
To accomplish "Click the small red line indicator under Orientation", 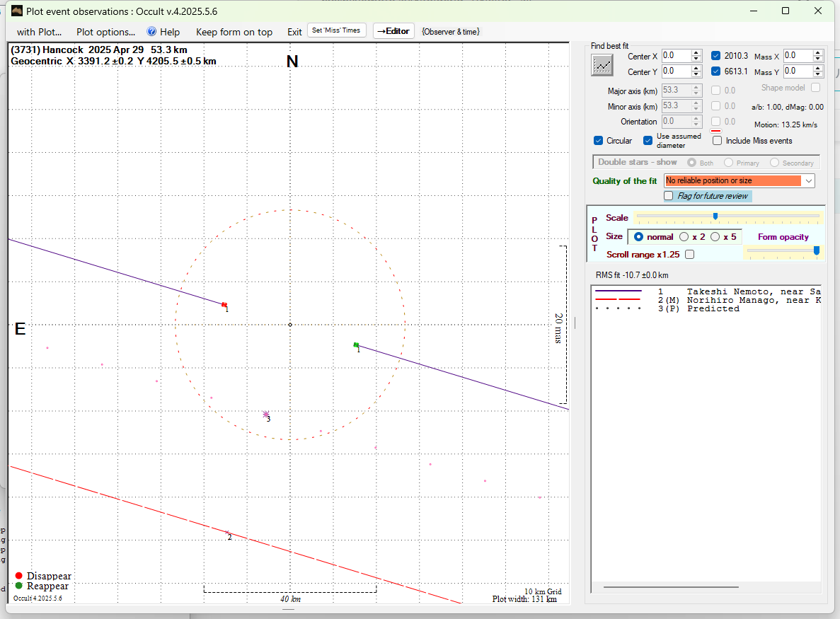I will click(x=715, y=130).
